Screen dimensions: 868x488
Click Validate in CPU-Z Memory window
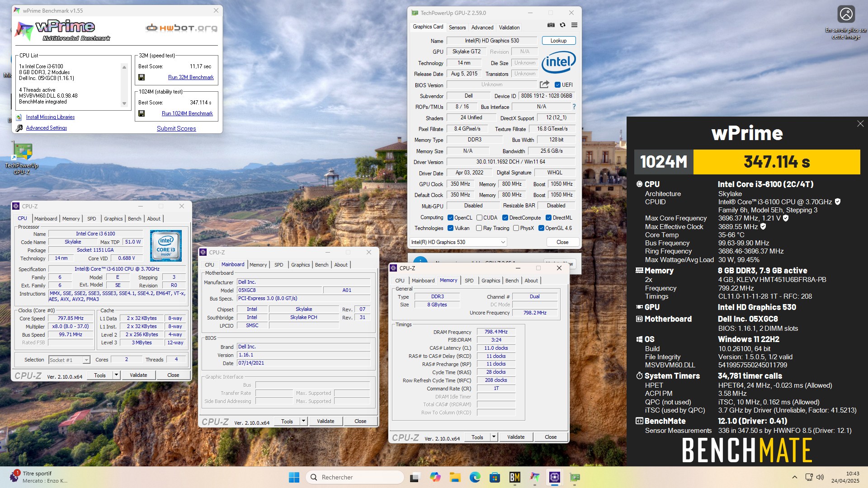tap(516, 437)
